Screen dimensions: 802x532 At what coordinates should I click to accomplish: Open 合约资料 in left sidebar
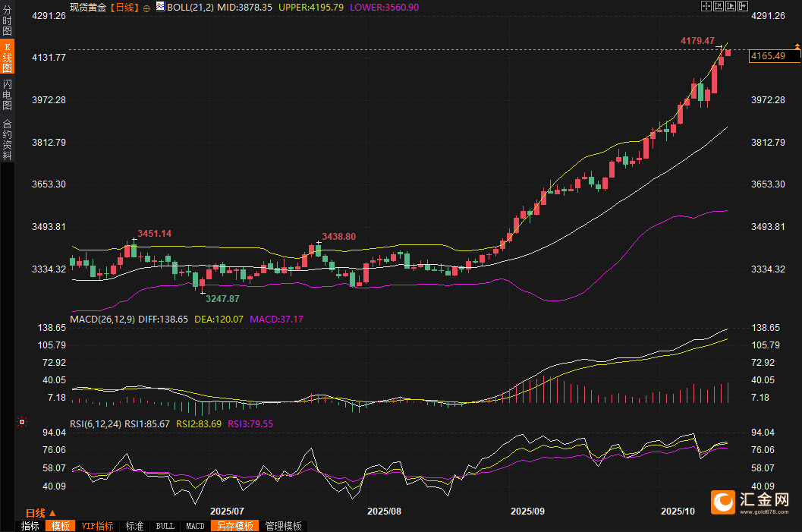pos(7,139)
